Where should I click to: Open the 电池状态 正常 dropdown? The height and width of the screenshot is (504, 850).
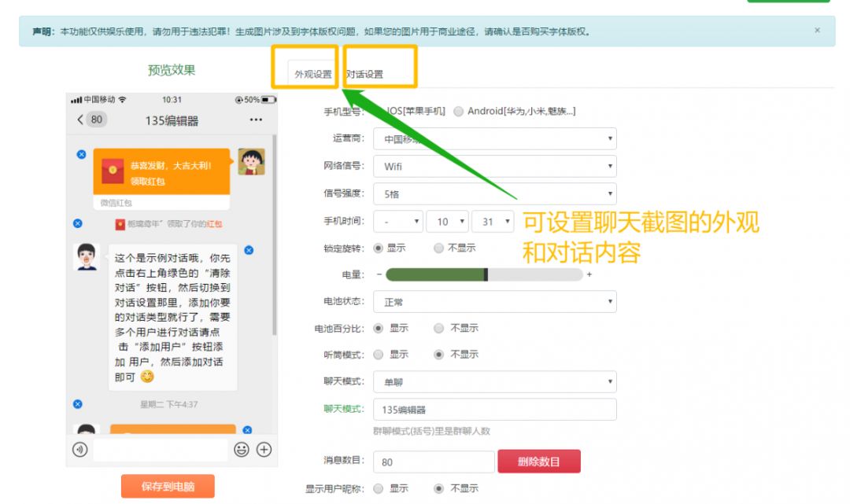click(495, 301)
